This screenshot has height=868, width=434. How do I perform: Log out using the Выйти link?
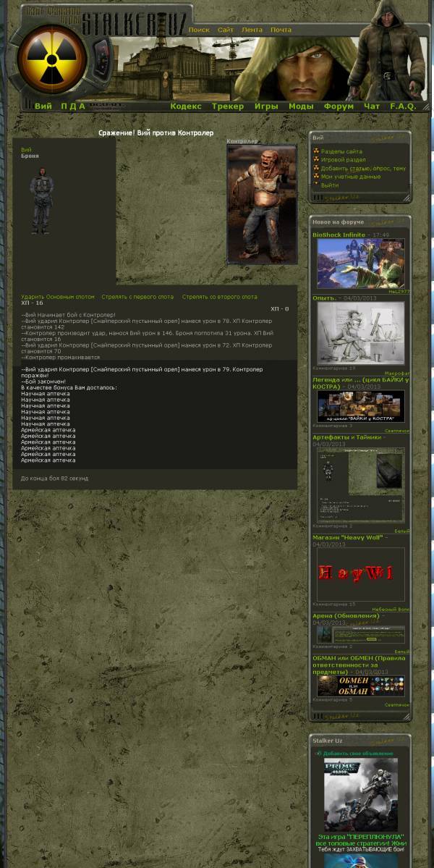(329, 185)
